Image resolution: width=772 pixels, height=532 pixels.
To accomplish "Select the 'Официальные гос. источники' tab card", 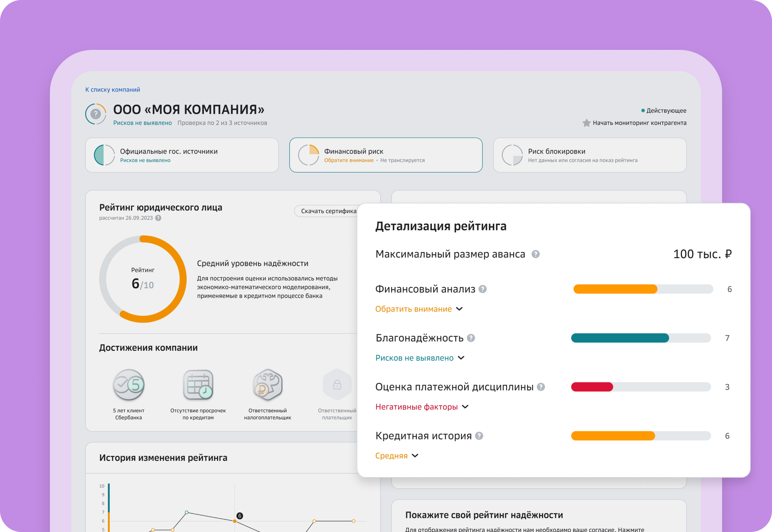I will (182, 155).
